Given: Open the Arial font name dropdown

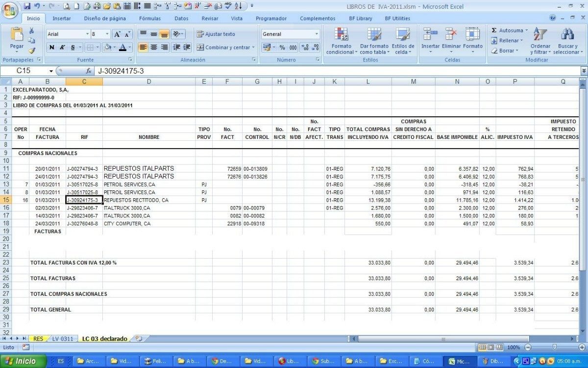Looking at the screenshot, I should click(87, 34).
